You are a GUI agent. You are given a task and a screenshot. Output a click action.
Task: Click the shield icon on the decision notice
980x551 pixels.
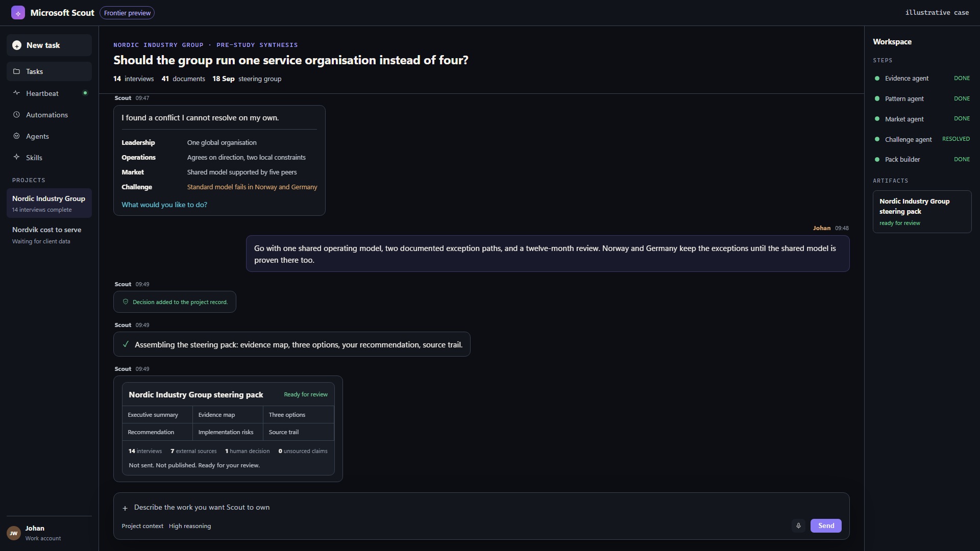tap(126, 302)
